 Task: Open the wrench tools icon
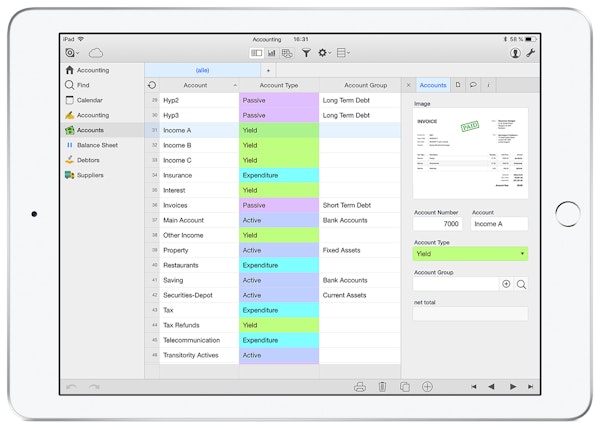(x=531, y=52)
